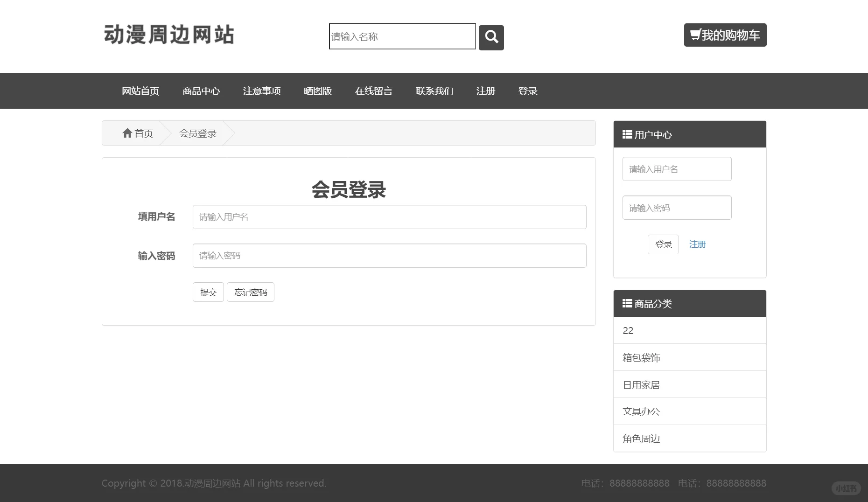Select the 角色周边 product category
The width and height of the screenshot is (868, 502).
[641, 438]
